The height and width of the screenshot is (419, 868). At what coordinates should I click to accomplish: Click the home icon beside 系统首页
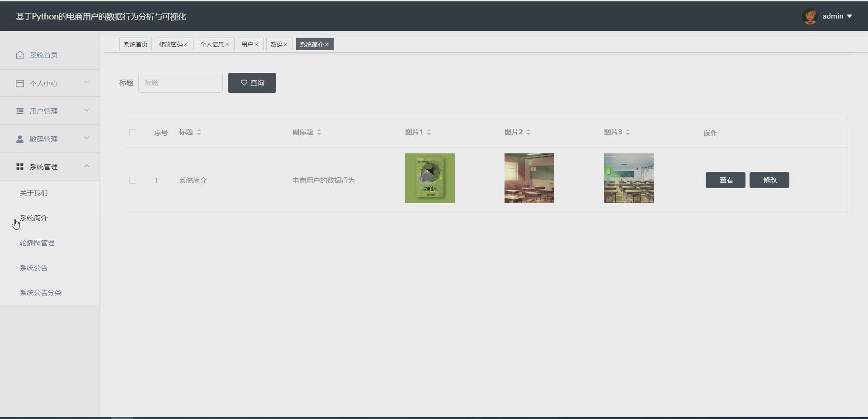tap(19, 55)
